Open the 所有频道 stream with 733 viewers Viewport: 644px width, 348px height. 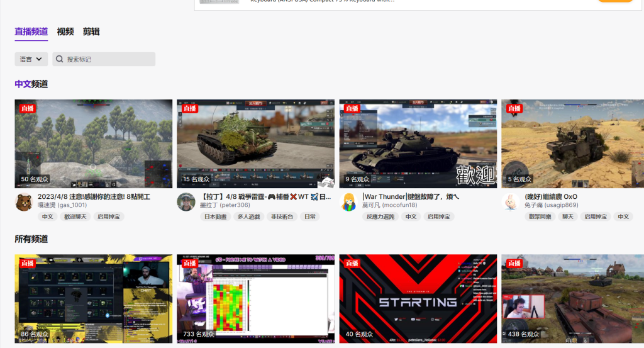[x=255, y=299]
